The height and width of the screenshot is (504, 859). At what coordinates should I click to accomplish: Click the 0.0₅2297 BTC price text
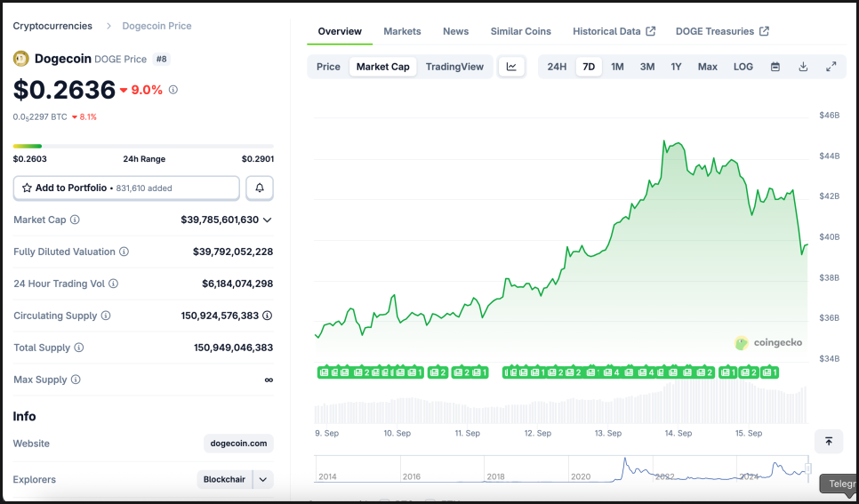point(40,116)
